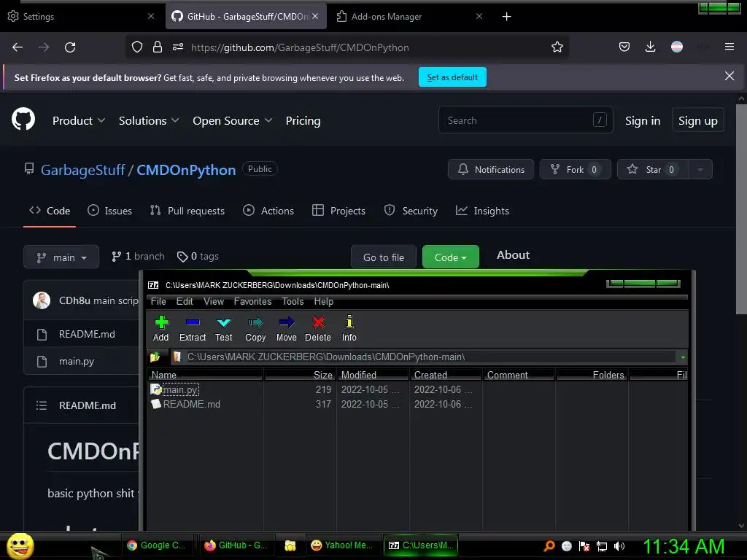The image size is (747, 560).
Task: Click the red Delete icon in 7-Zip
Action: 318,328
